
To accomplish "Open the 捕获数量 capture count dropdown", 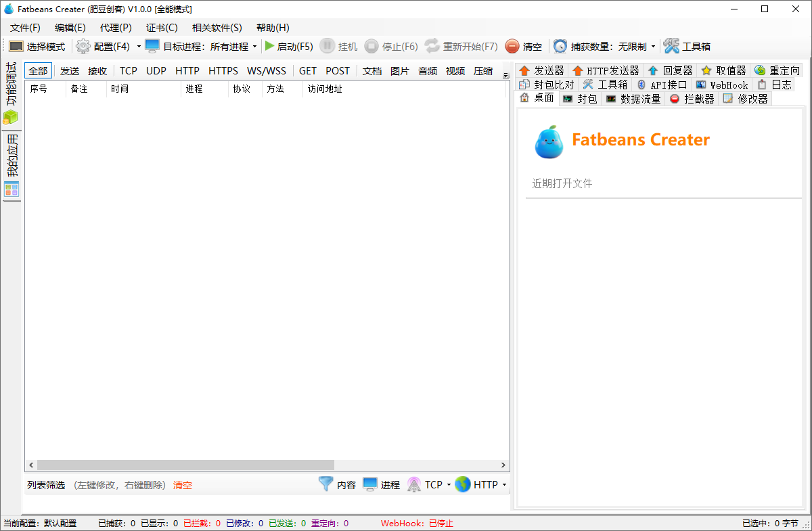I will 654,46.
